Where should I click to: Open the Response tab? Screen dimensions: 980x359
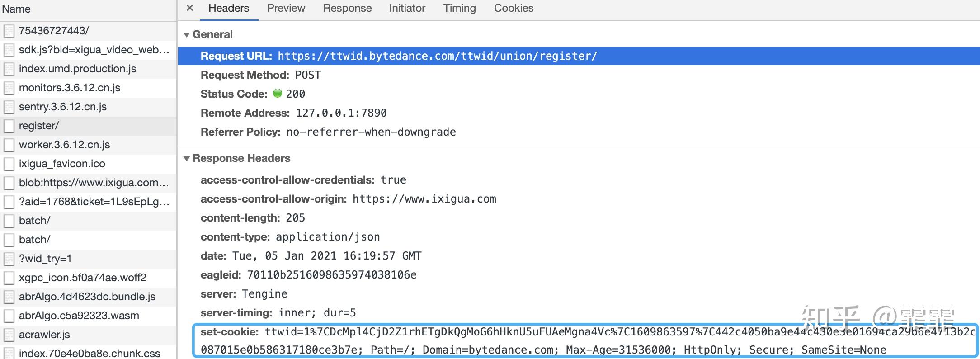click(x=347, y=8)
